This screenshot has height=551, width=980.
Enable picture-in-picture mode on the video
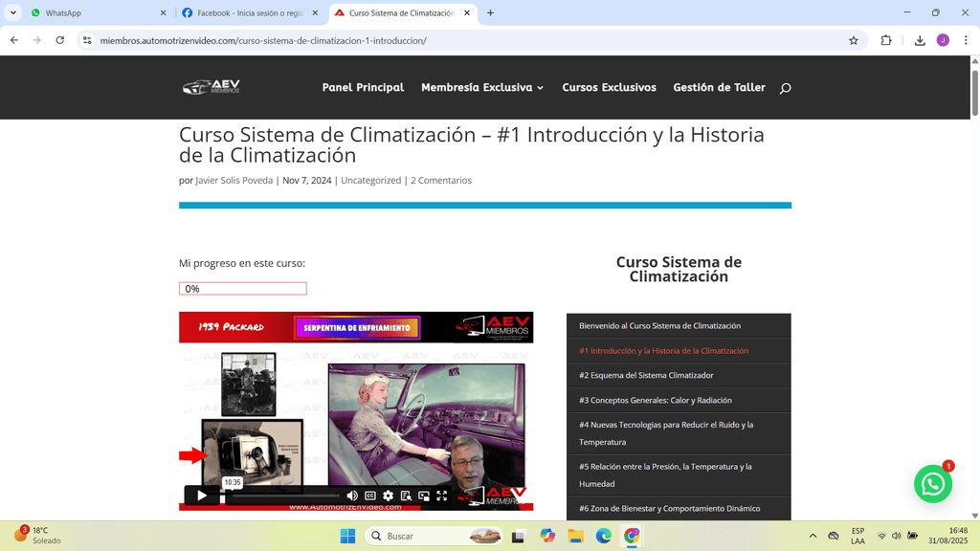424,496
